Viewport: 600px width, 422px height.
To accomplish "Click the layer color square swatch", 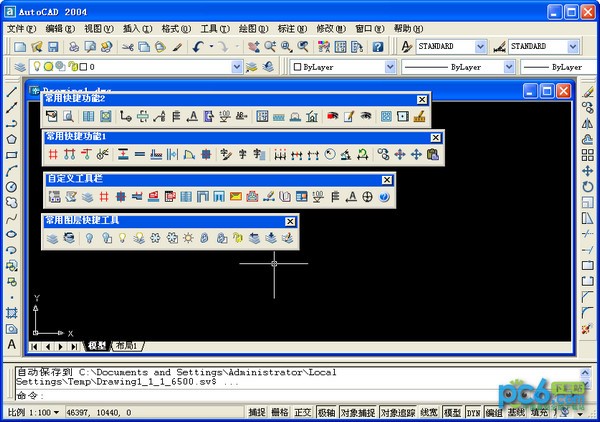I will [84, 67].
